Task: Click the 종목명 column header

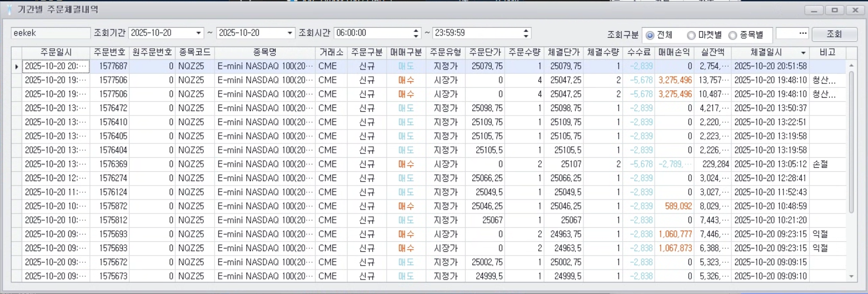Action: point(265,52)
